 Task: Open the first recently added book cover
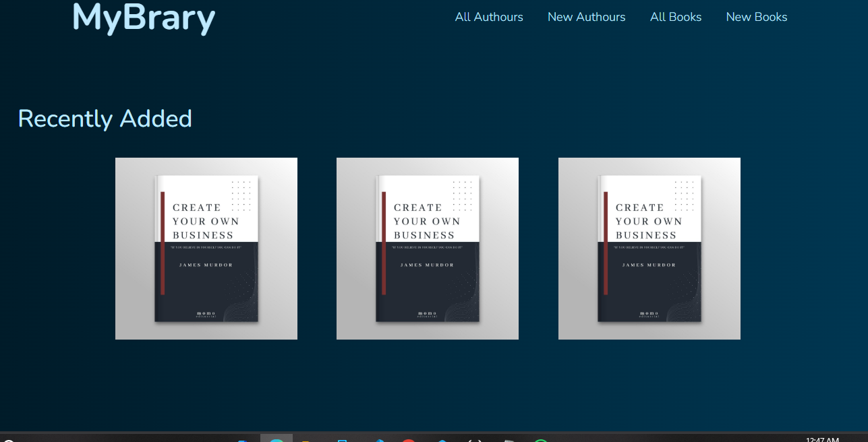pos(206,249)
